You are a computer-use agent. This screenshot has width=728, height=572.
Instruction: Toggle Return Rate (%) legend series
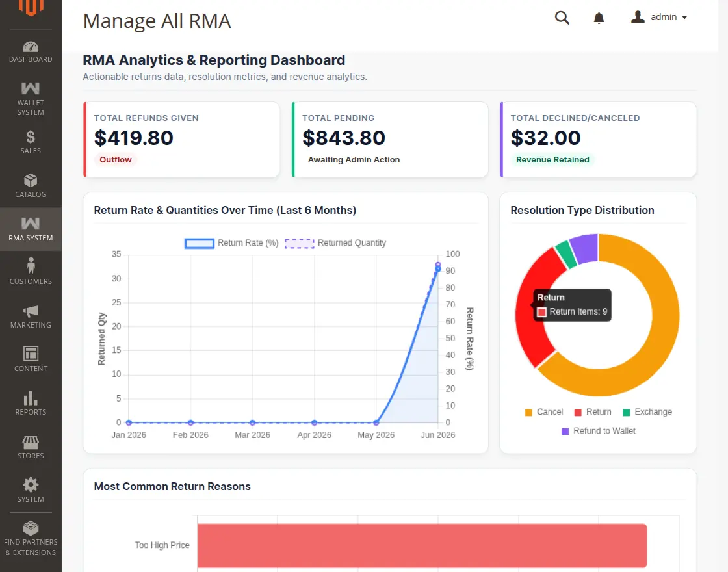231,243
